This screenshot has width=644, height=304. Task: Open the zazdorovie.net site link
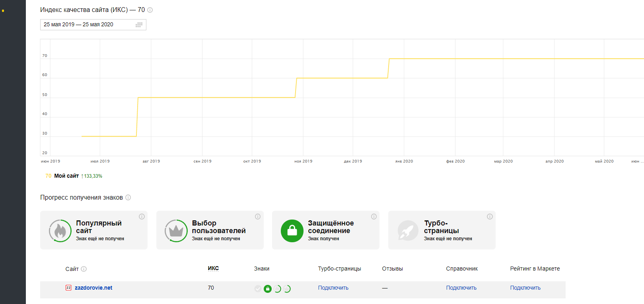93,288
